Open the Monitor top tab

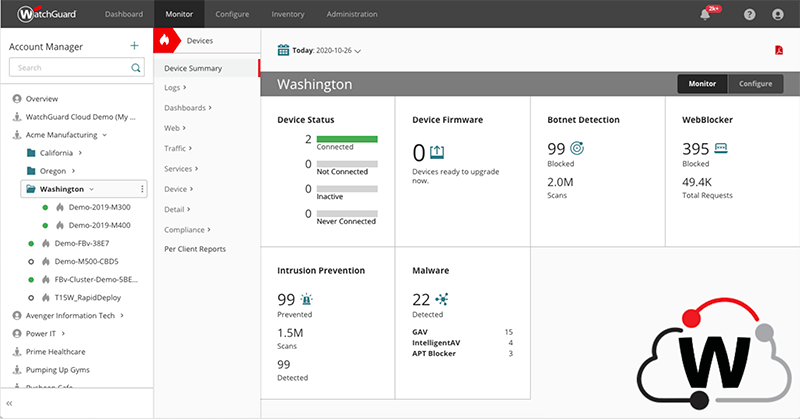179,14
